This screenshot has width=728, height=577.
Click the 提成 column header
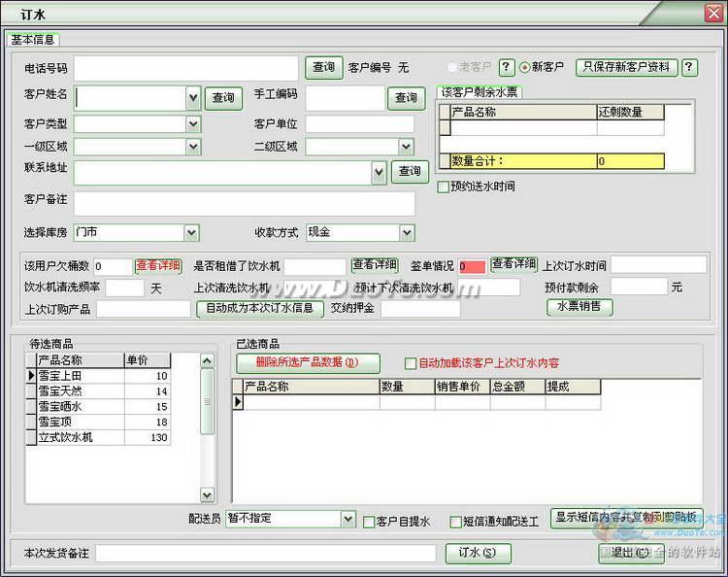pos(573,387)
